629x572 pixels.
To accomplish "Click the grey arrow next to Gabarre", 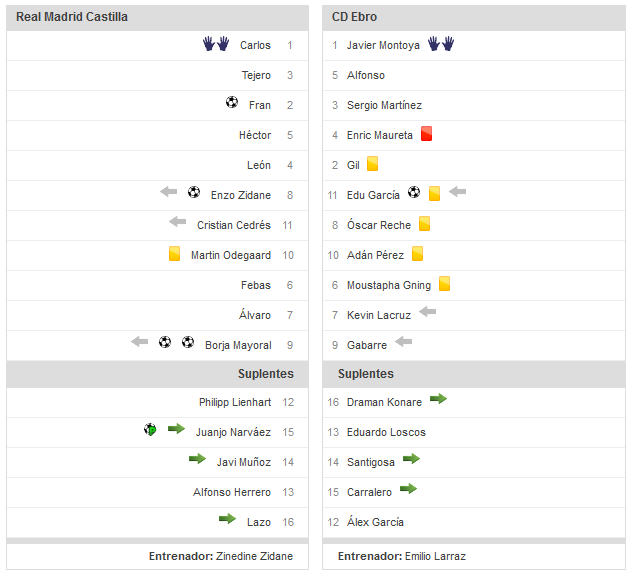I will point(404,342).
